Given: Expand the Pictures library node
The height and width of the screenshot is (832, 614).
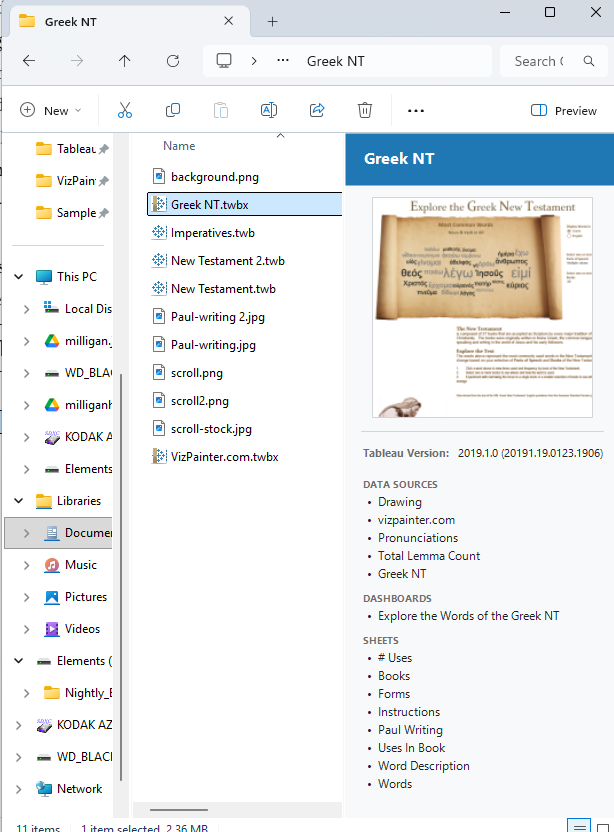Looking at the screenshot, I should tap(27, 597).
